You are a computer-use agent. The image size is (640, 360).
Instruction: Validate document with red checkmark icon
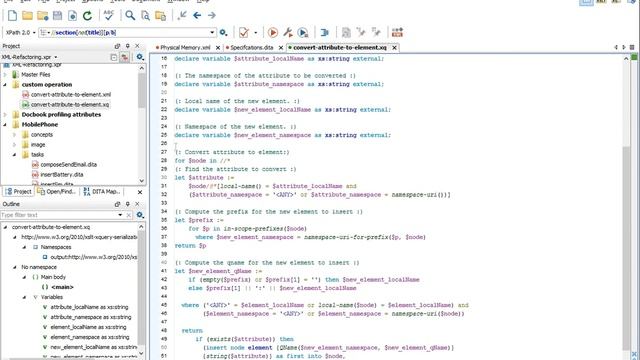click(x=244, y=32)
